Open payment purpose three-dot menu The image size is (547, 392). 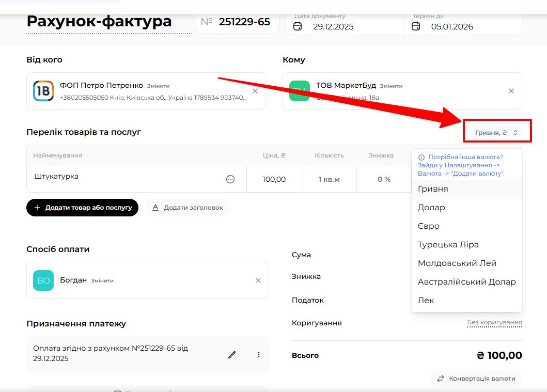coord(259,355)
